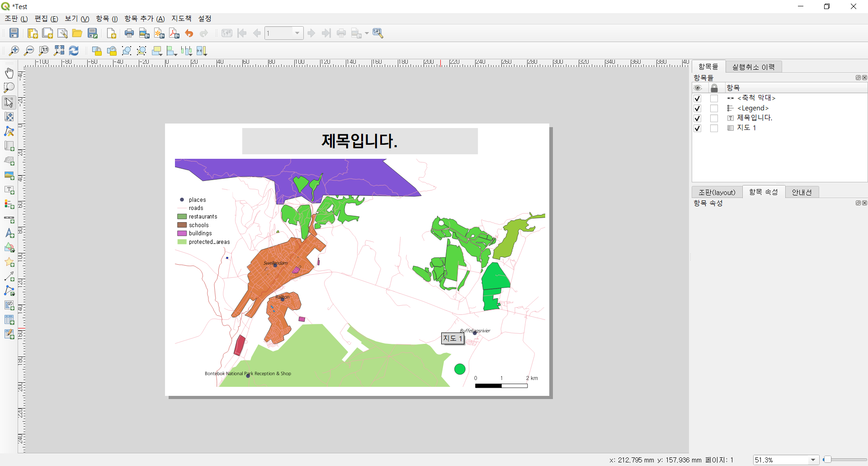Screen dimensions: 868x466
Task: Open the atlas page number dropdown
Action: tap(297, 33)
